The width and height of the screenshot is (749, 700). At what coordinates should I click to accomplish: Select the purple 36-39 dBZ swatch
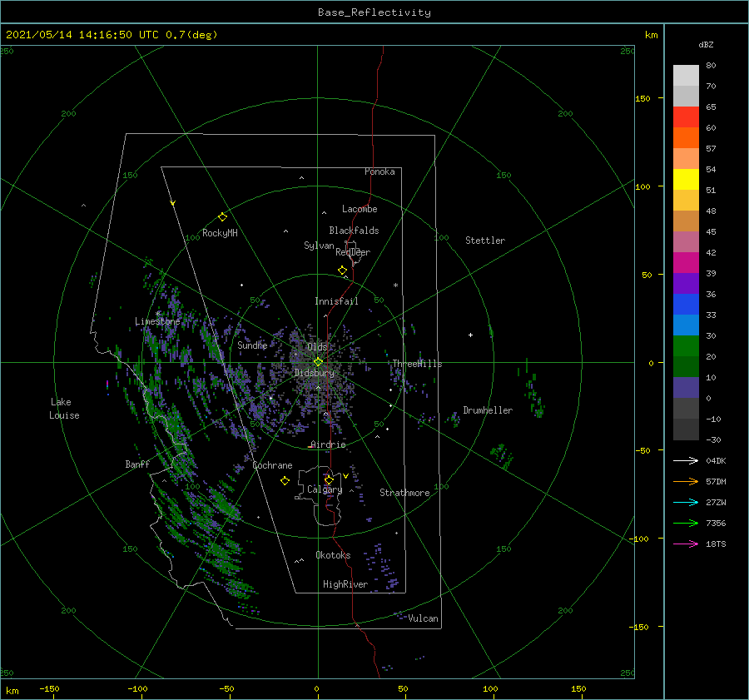pos(686,283)
